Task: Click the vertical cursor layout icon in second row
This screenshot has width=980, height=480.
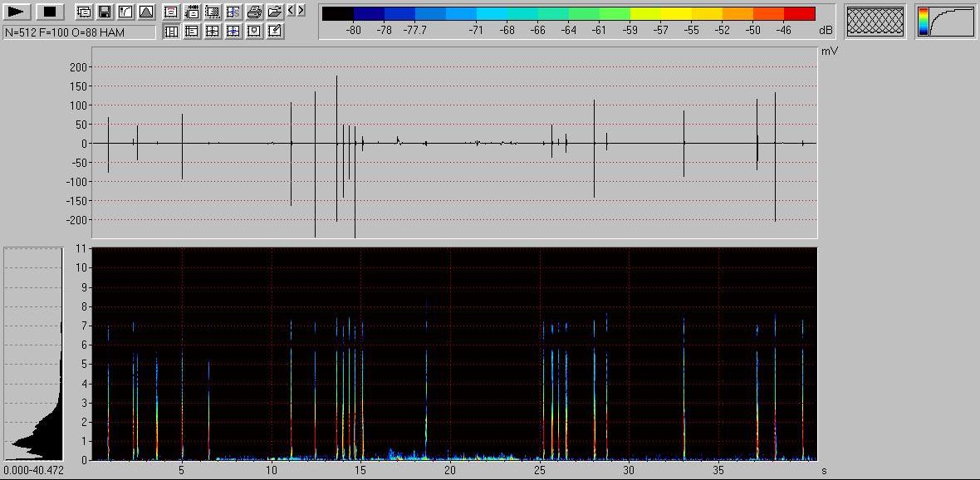Action: coord(171,32)
